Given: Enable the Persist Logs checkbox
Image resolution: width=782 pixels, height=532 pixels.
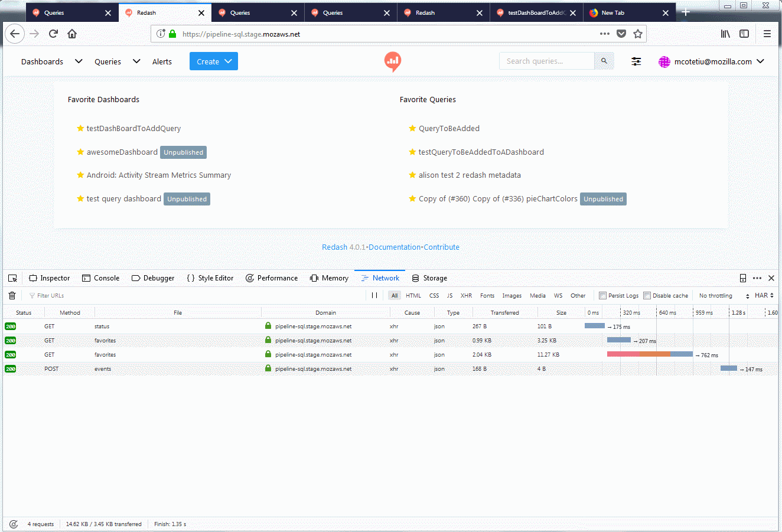Looking at the screenshot, I should coord(604,295).
